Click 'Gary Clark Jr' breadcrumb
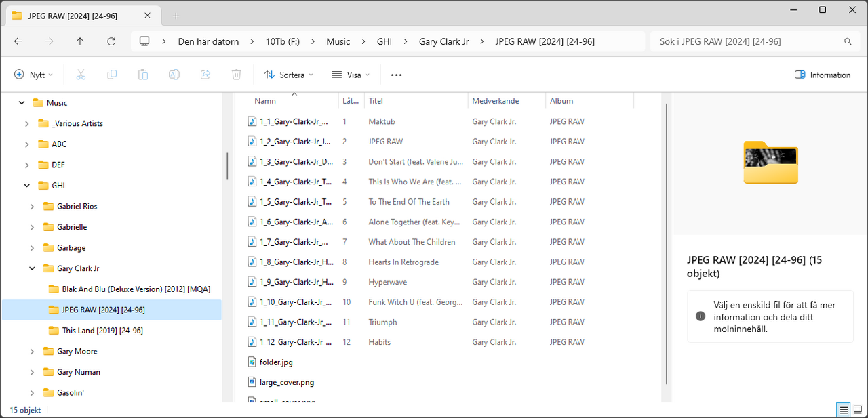 click(x=443, y=41)
